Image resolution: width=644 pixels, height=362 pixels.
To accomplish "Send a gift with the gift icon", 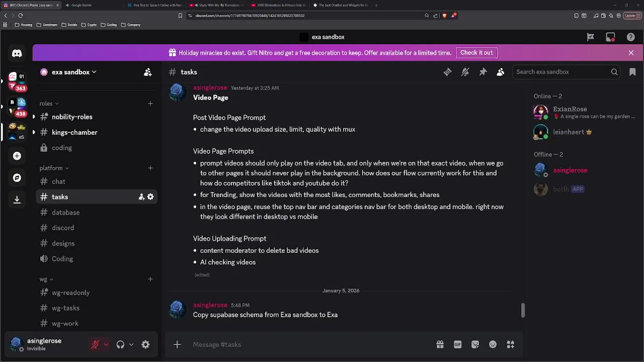I will click(x=440, y=344).
